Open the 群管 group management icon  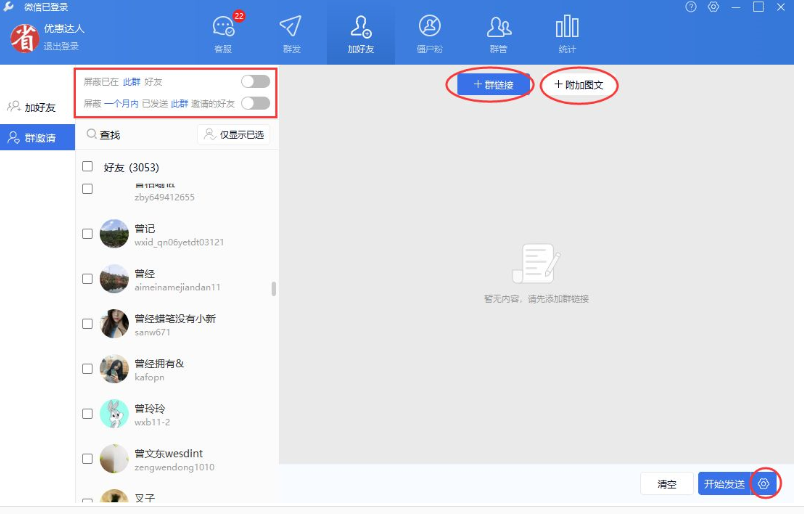[x=498, y=32]
